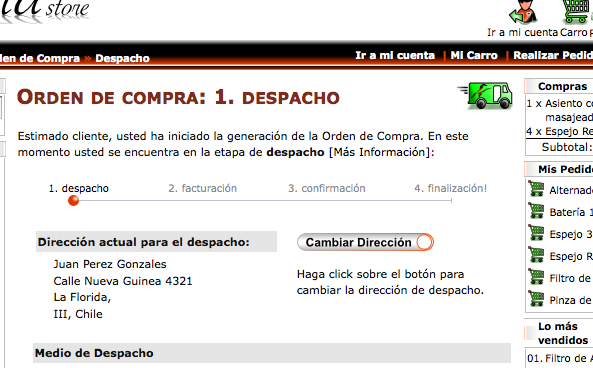593x368 pixels.
Task: Click the 'Orden de Compra' breadcrumb
Action: (x=40, y=58)
